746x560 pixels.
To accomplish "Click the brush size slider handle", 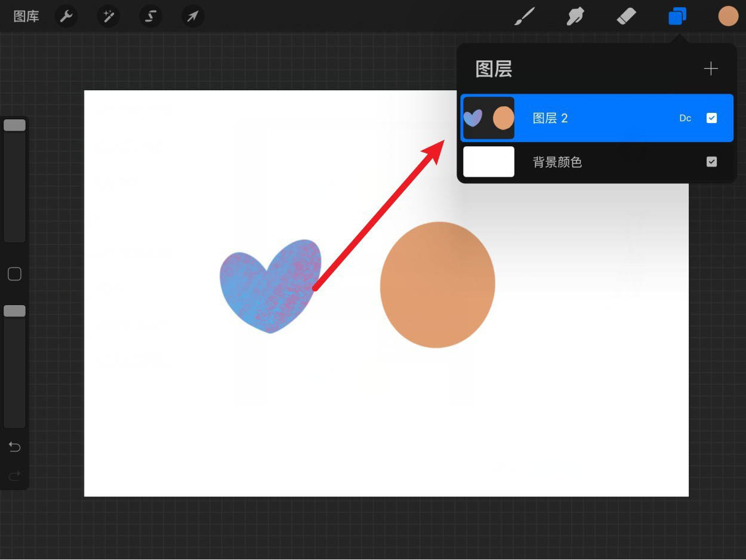I will coord(14,125).
